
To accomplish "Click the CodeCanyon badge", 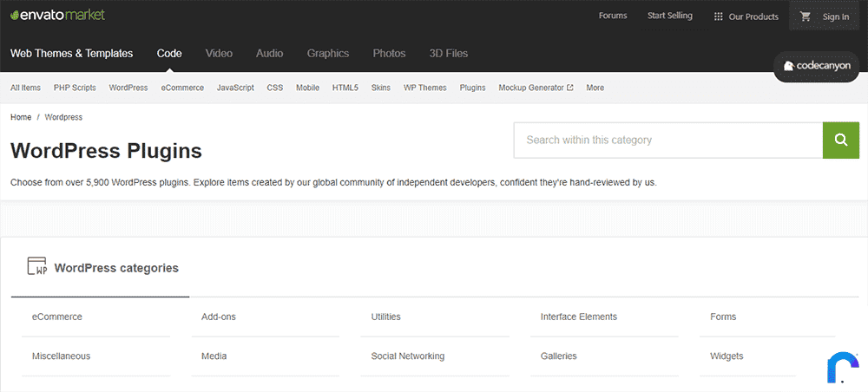I will (816, 67).
